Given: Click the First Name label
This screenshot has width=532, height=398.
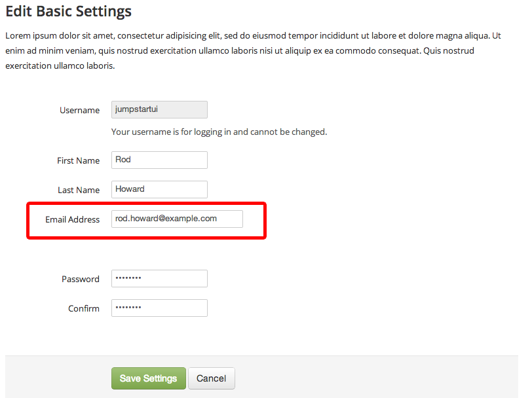Looking at the screenshot, I should (x=79, y=160).
